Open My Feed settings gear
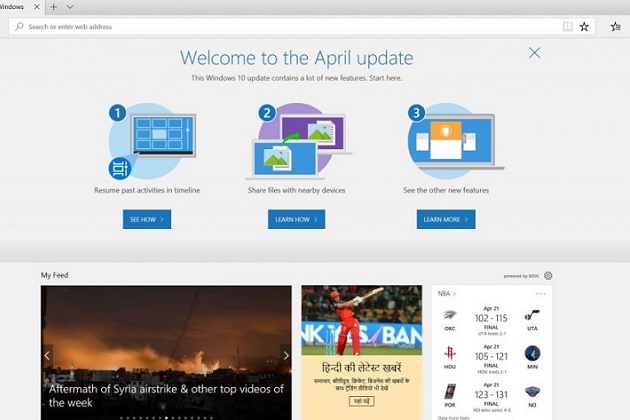 coord(548,275)
